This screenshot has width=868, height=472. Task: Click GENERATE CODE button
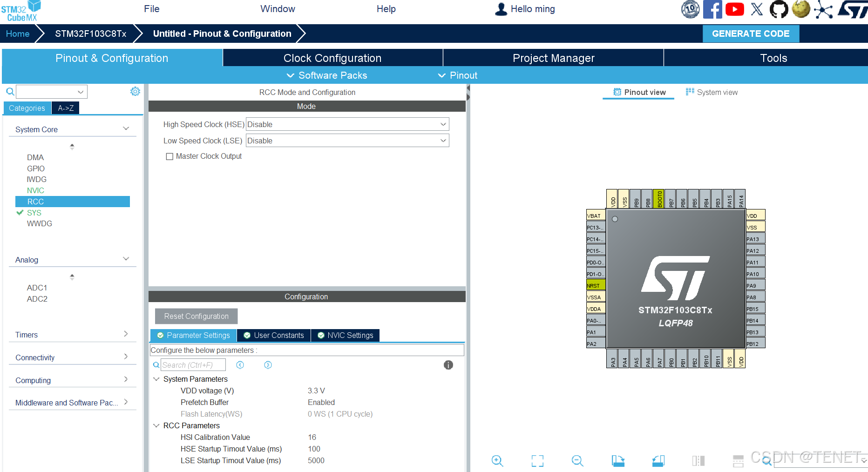click(751, 34)
